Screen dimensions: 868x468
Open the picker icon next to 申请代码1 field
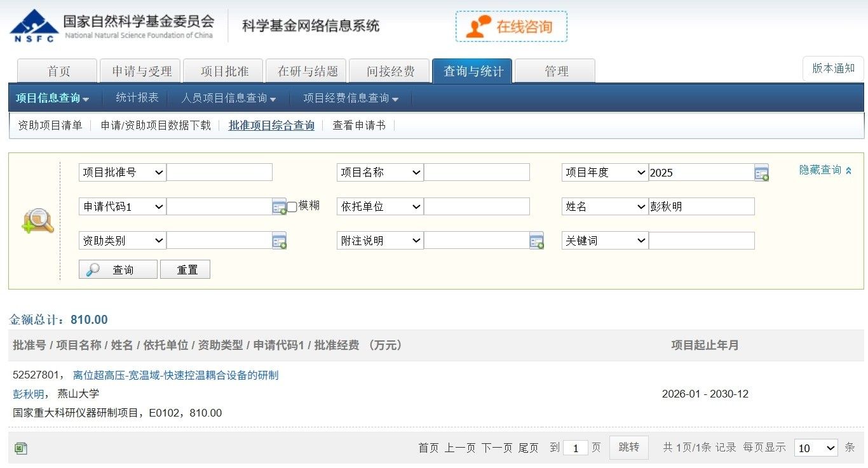point(279,207)
